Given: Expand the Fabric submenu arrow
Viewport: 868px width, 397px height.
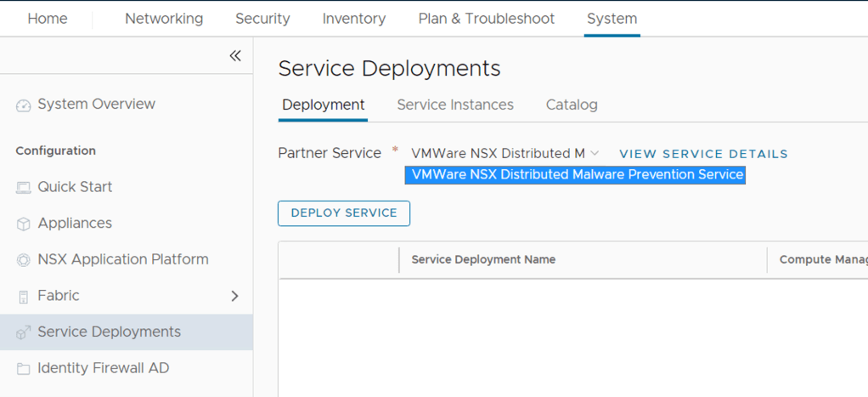Looking at the screenshot, I should click(x=235, y=296).
